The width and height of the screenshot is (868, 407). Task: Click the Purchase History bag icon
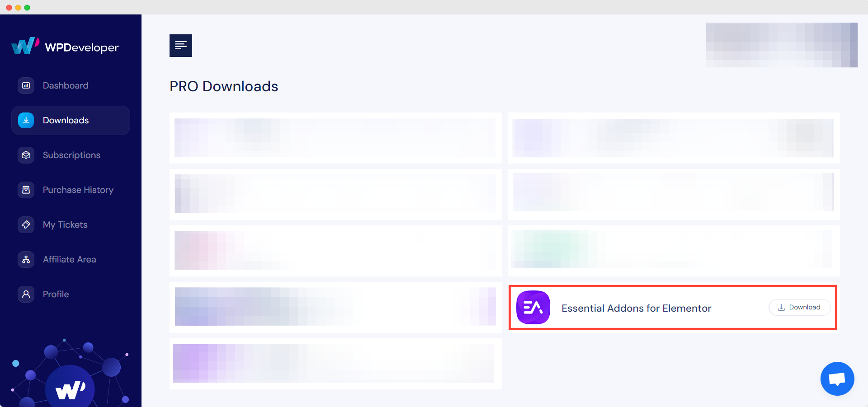(x=26, y=190)
